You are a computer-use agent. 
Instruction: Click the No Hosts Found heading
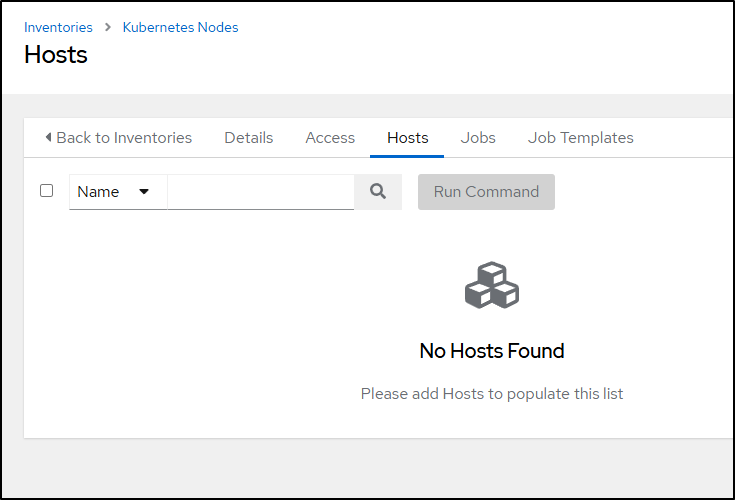pyautogui.click(x=492, y=351)
